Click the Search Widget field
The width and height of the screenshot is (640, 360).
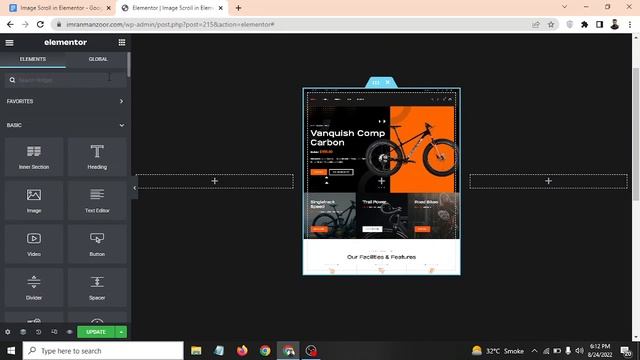pyautogui.click(x=65, y=80)
